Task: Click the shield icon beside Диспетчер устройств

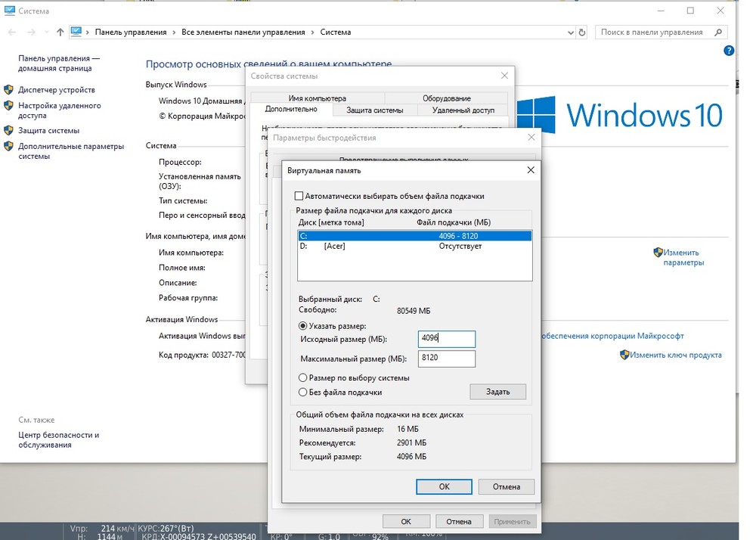Action: point(8,90)
